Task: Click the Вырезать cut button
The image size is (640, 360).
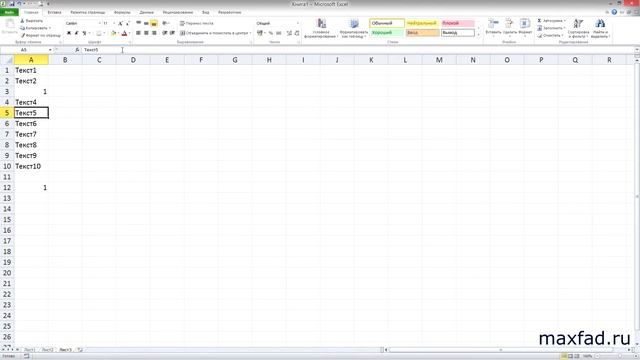Action: click(x=32, y=21)
